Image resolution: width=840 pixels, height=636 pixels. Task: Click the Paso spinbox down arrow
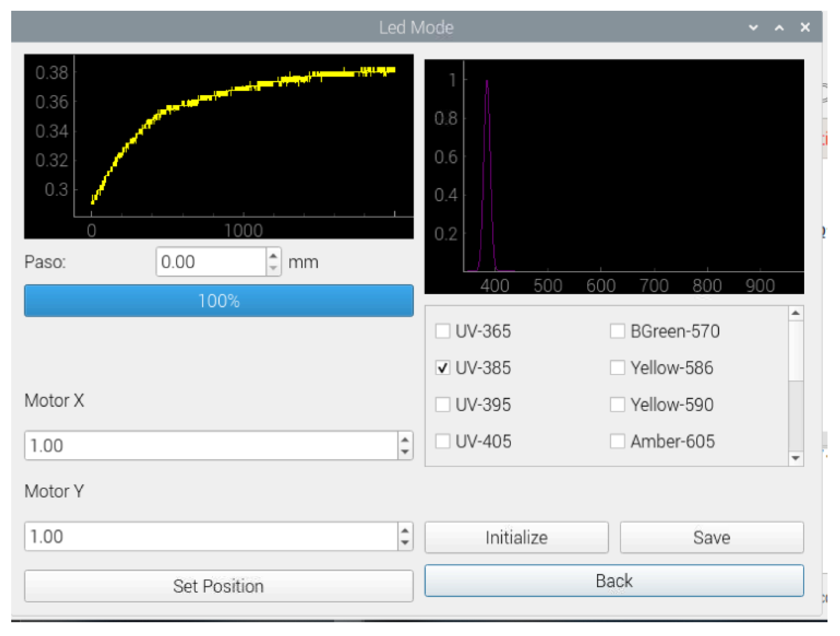[273, 268]
